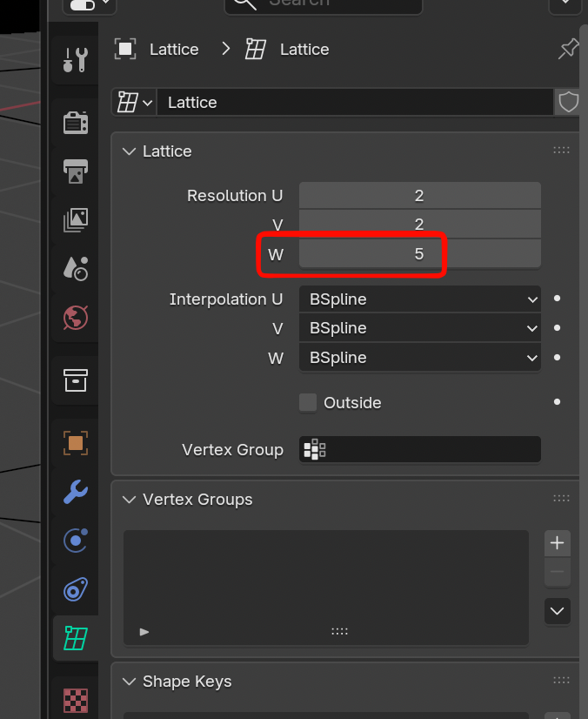Open the Modifiers wrench tab

(76, 492)
